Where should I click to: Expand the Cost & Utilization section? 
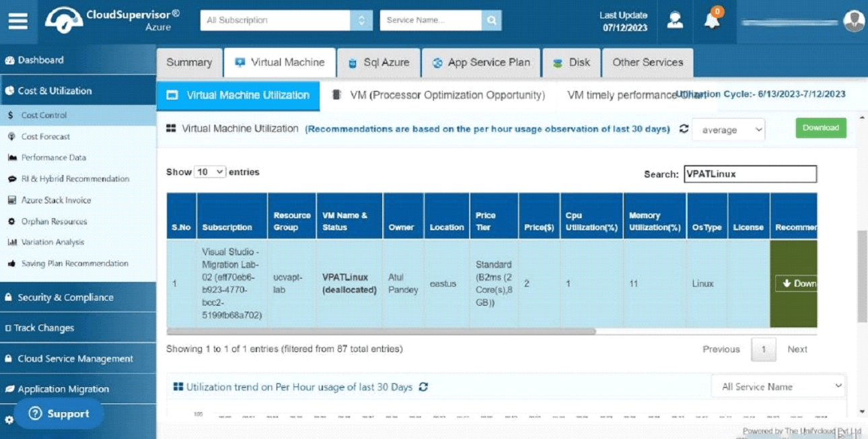[78, 91]
